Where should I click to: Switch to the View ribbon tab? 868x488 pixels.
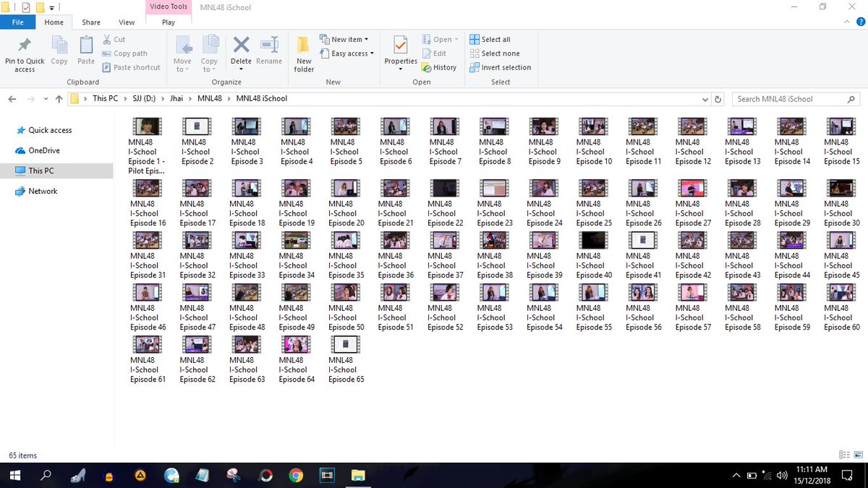pos(127,22)
